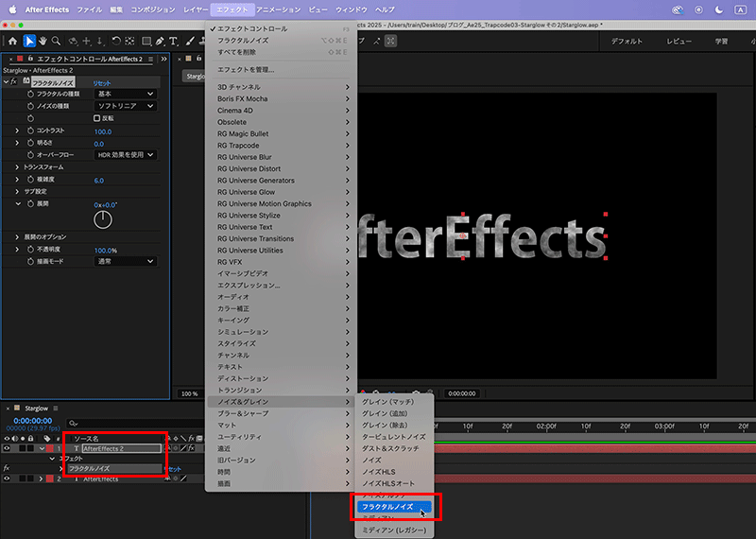Select the Pan Behind anchor point tool

tap(129, 41)
